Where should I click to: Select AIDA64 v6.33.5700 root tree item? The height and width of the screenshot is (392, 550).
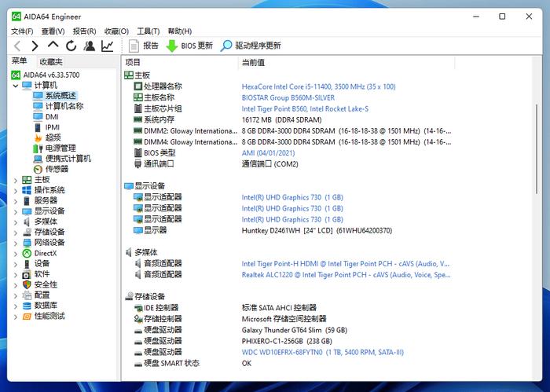pos(46,75)
